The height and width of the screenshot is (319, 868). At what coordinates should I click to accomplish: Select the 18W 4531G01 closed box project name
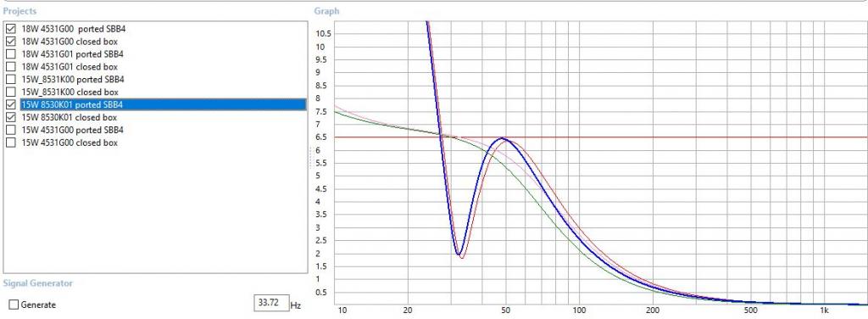[x=70, y=66]
